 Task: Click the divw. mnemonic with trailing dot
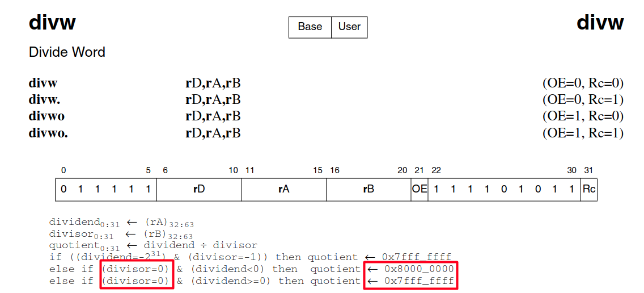click(45, 100)
